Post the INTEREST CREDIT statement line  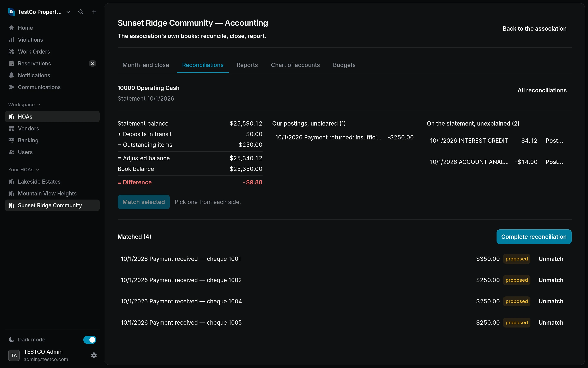point(555,141)
